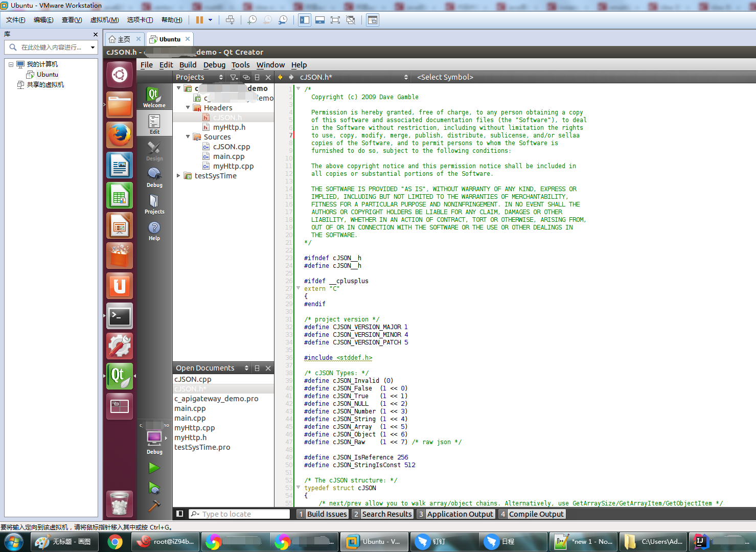Open the snapshot manager clock-wrench icon

coord(283,20)
